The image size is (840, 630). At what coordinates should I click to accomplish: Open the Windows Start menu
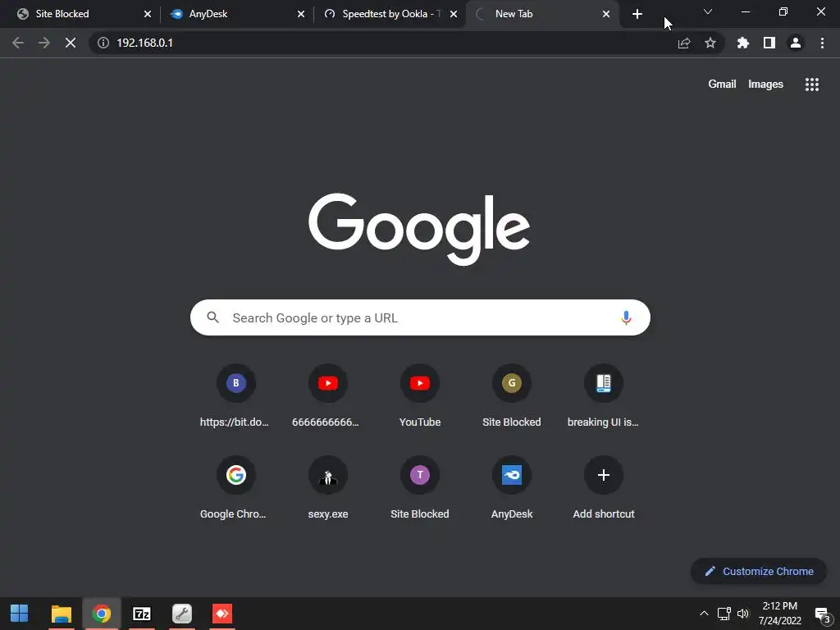[x=20, y=614]
